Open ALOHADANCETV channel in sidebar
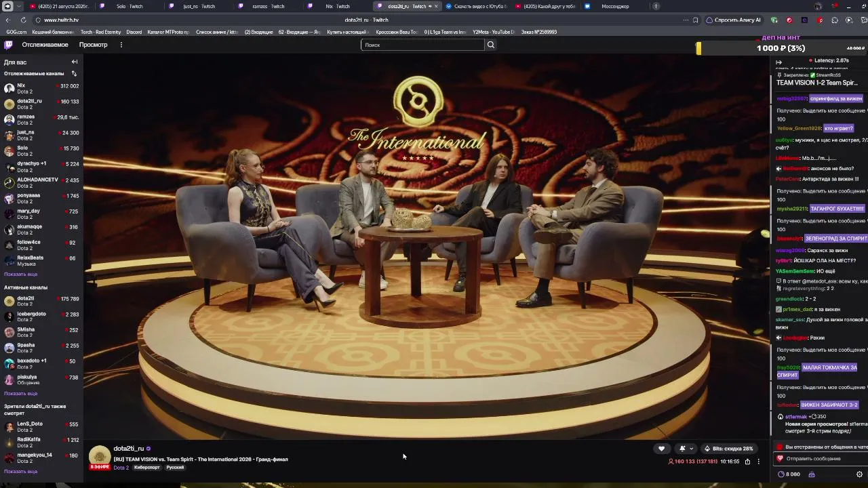The width and height of the screenshot is (868, 488). pos(41,182)
